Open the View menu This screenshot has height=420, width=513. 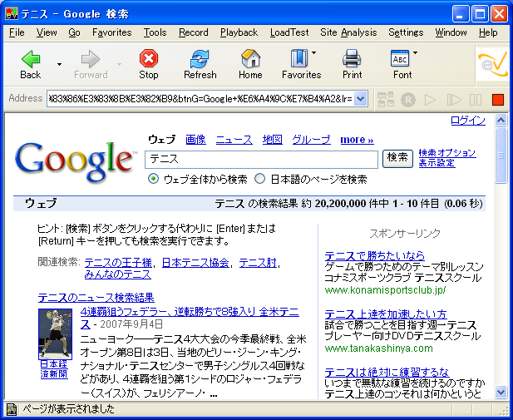(x=47, y=32)
